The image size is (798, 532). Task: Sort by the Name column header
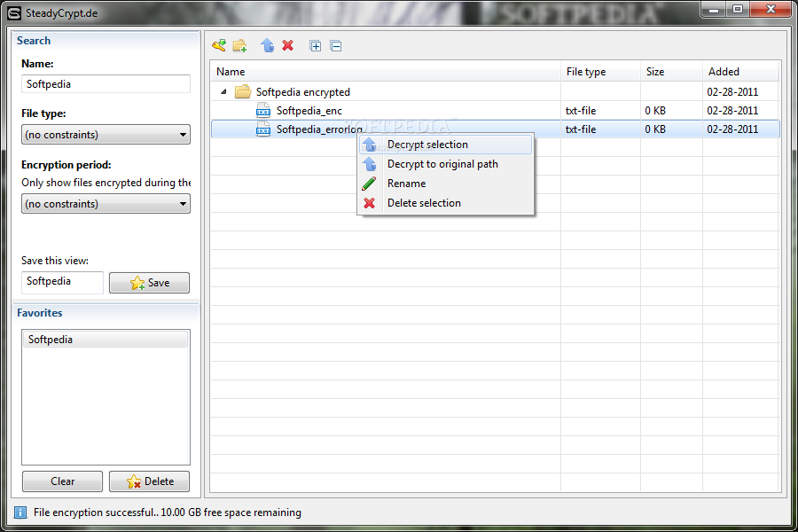tap(386, 72)
